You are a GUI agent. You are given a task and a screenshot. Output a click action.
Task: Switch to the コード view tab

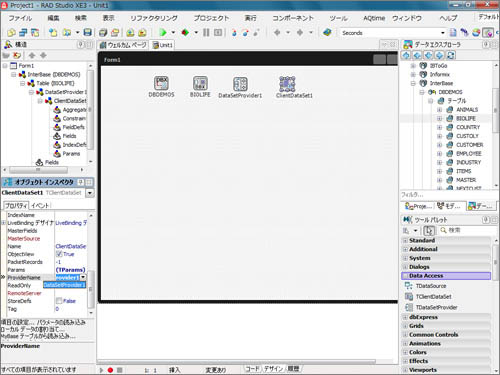252,369
